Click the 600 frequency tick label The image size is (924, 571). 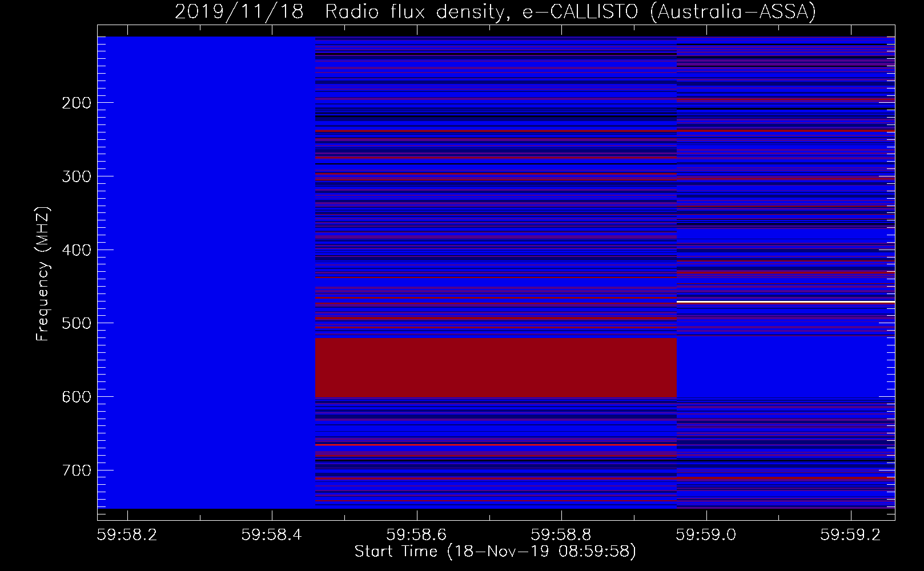76,397
